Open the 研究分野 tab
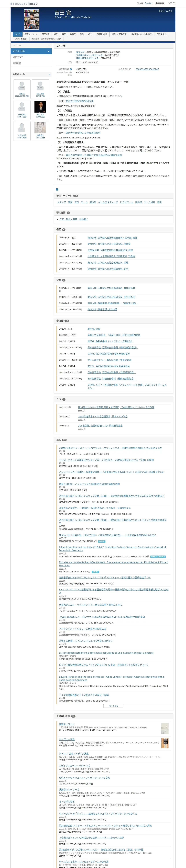 46,34
